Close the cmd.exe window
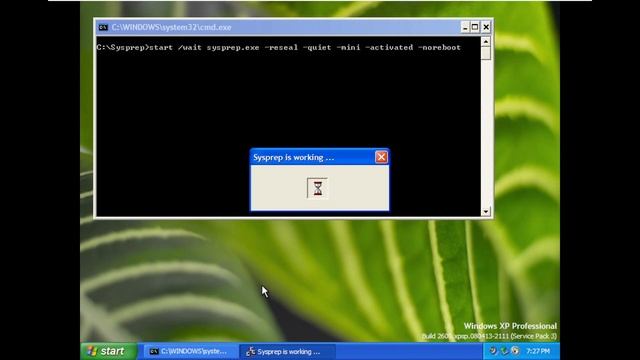This screenshot has height=360, width=640. [486, 27]
